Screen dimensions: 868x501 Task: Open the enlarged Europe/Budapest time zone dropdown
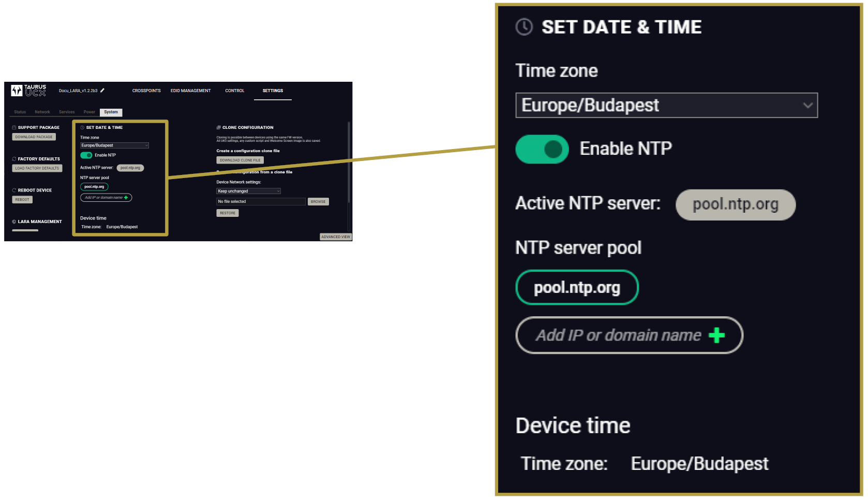666,106
